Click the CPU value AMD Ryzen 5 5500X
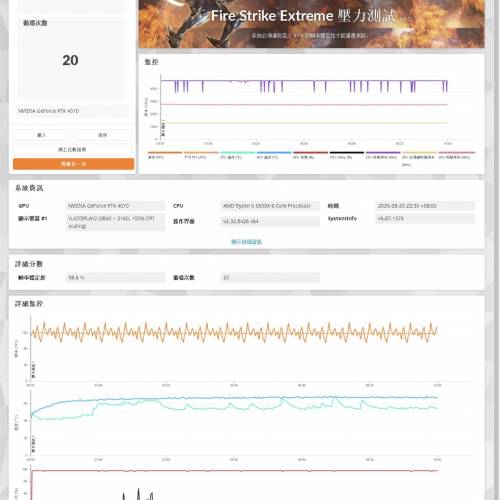This screenshot has width=500, height=500. (x=270, y=206)
